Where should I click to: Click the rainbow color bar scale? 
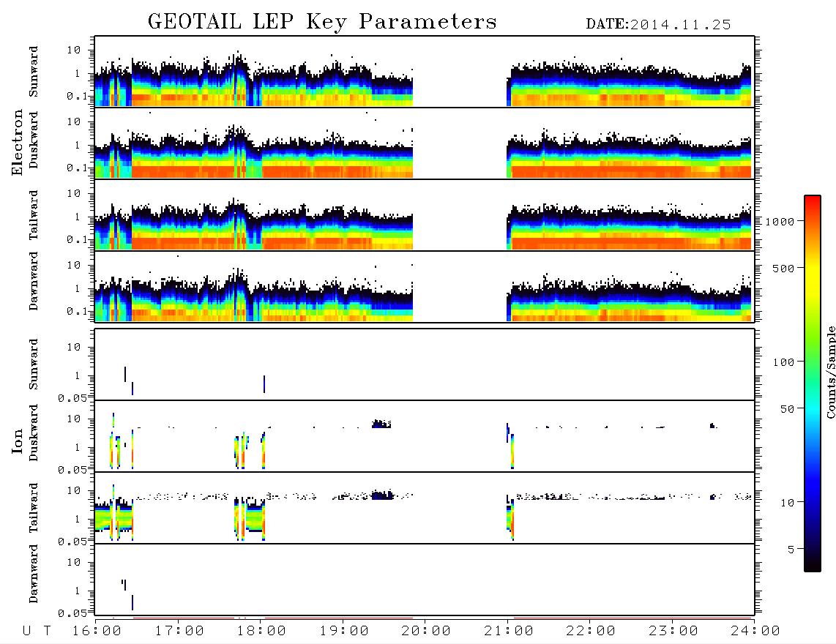[812, 384]
